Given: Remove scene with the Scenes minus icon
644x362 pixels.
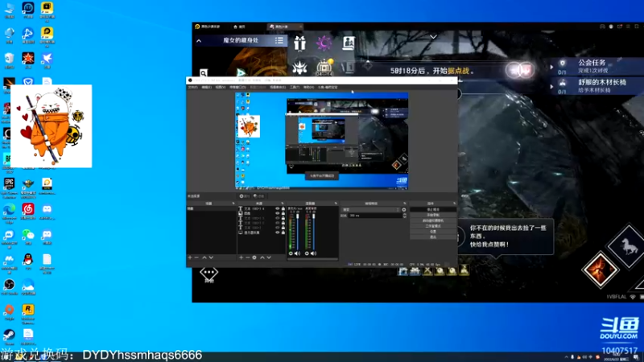Looking at the screenshot, I should click(x=196, y=257).
